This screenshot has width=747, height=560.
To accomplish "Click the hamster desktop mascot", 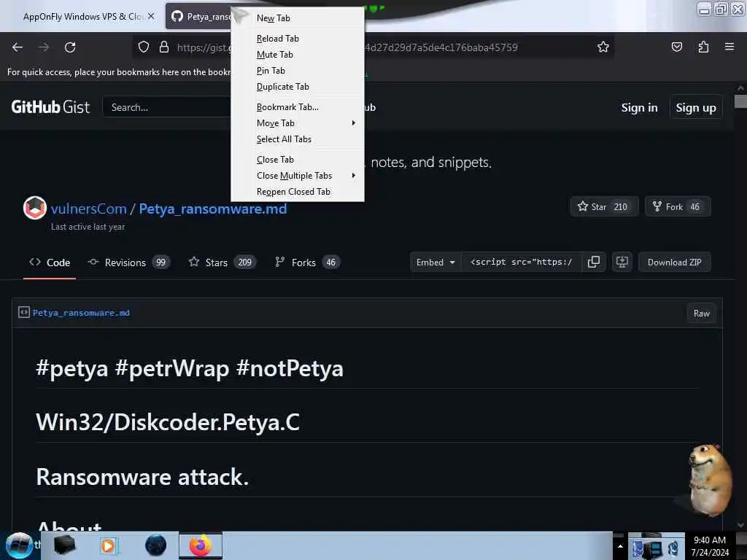I will point(709,480).
